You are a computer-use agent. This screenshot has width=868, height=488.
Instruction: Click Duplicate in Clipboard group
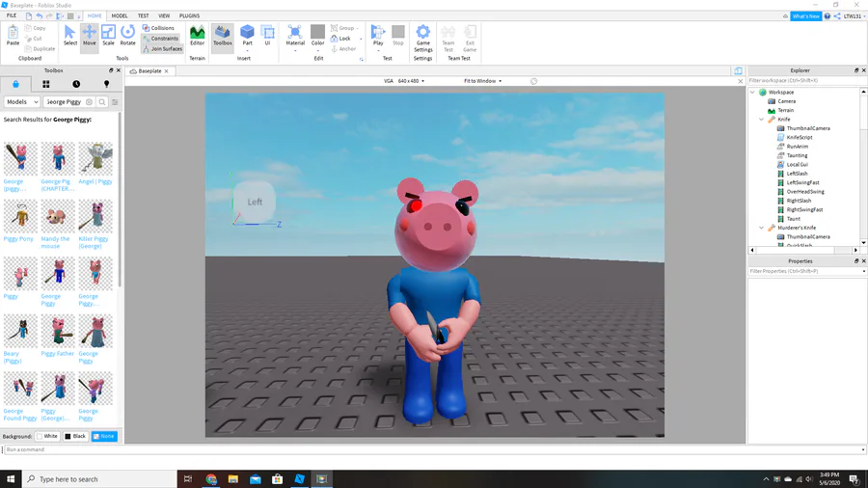40,48
